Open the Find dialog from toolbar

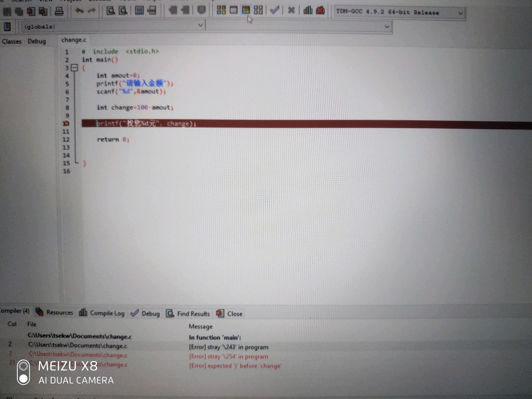tap(111, 11)
